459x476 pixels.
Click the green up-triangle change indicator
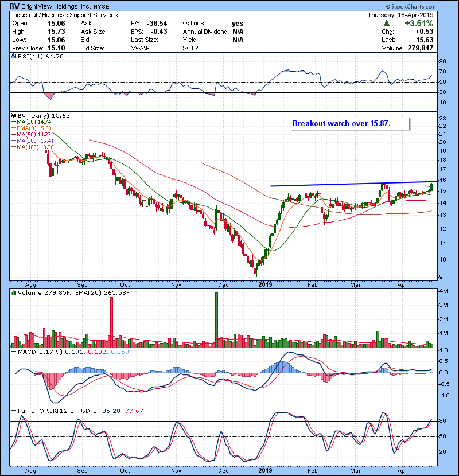[386, 24]
